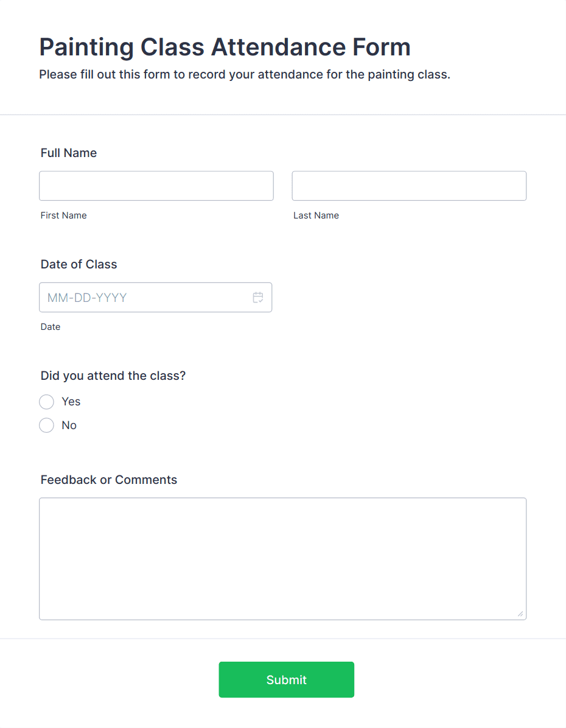
Task: Focus the Last Name input box
Action: (x=409, y=186)
